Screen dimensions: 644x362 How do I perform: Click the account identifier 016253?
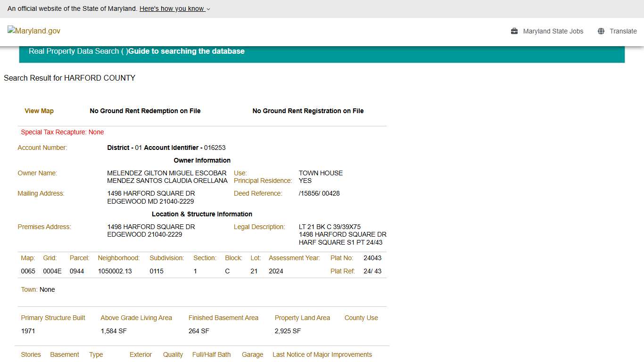pos(215,148)
